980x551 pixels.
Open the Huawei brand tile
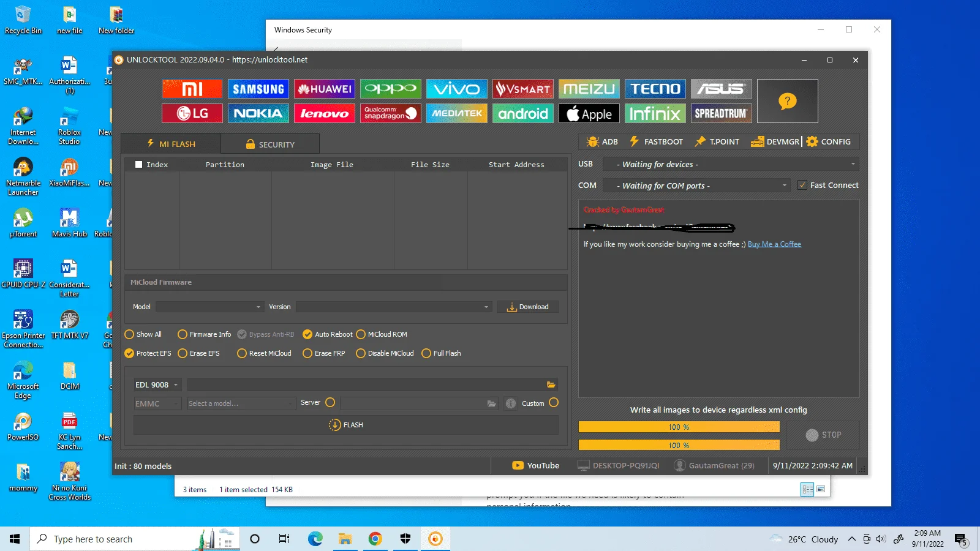(x=324, y=89)
